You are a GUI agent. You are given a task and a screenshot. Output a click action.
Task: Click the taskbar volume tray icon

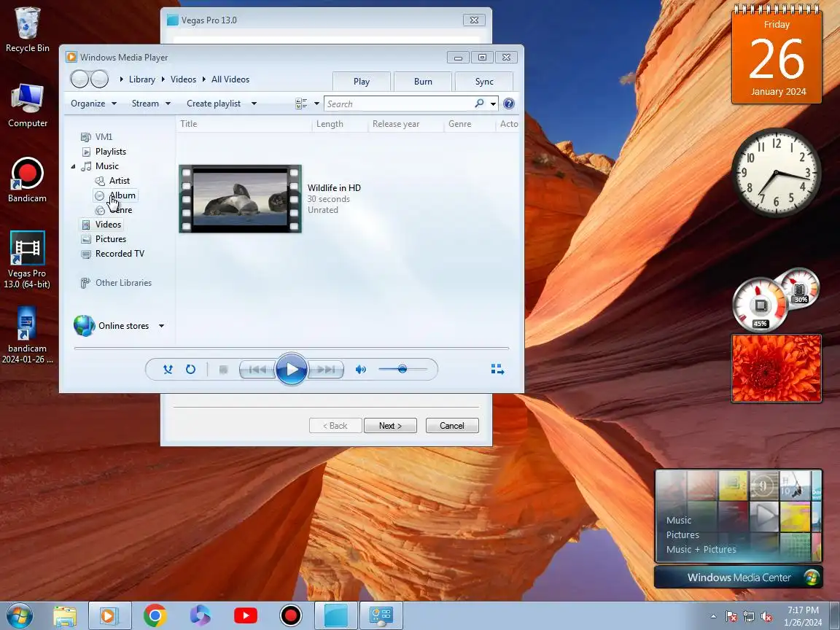point(766,617)
